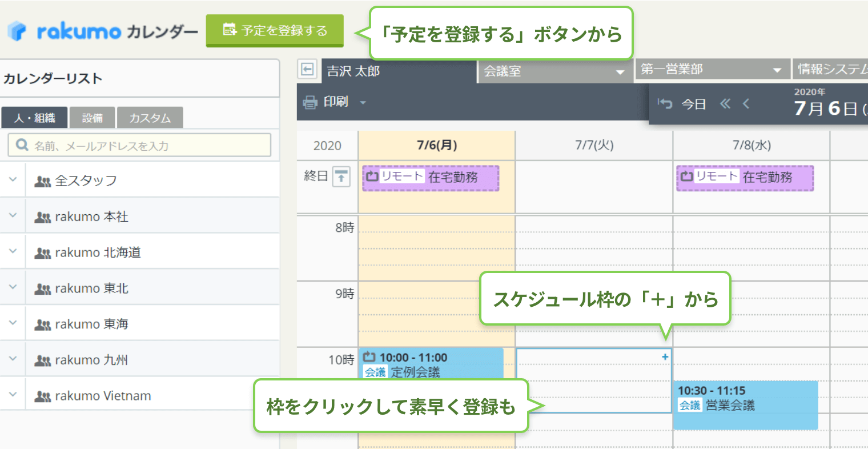Focus the name and email search field
Screen dimensions: 868x449
[139, 145]
